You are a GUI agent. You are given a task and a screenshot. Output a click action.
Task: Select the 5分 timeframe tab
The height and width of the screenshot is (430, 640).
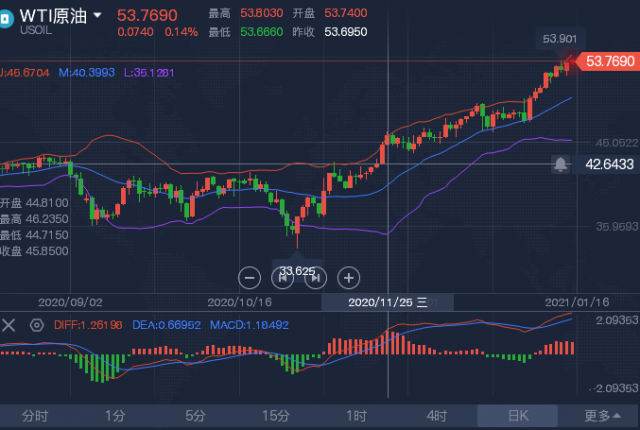(195, 416)
